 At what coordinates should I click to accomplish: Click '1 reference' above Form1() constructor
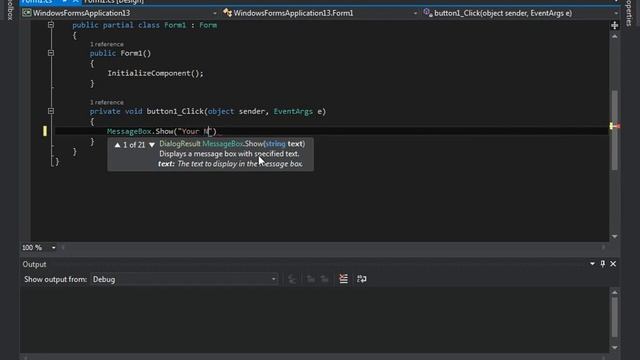click(107, 44)
